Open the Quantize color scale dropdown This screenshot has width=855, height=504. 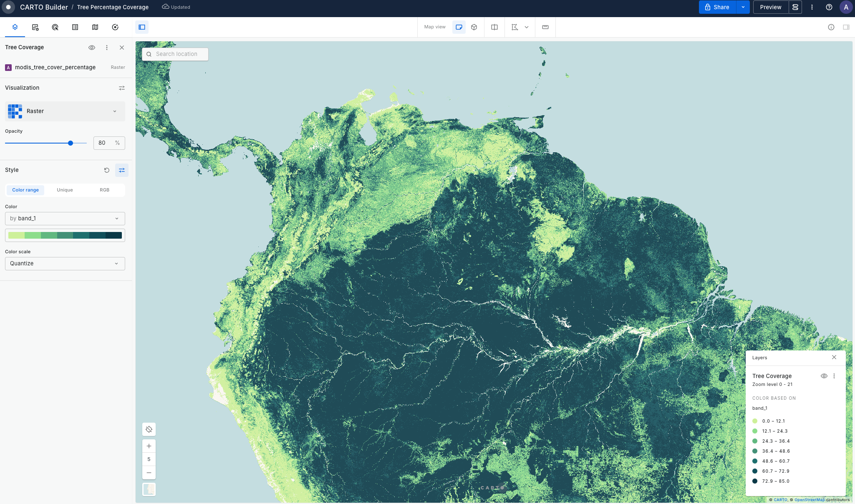coord(65,264)
